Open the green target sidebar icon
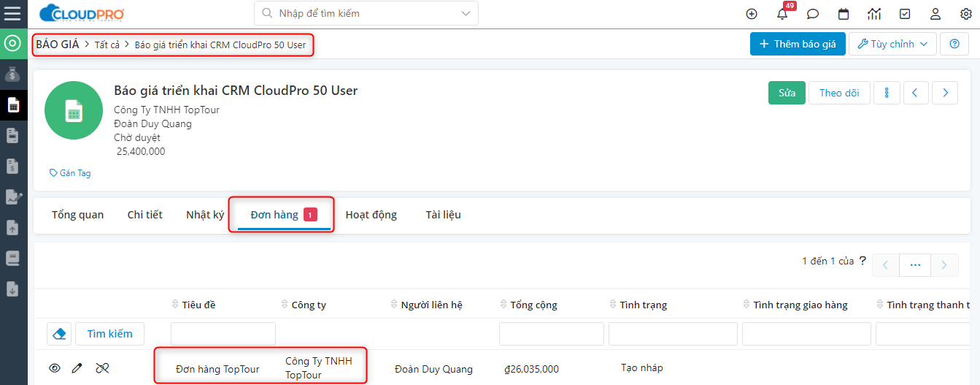 click(x=12, y=43)
